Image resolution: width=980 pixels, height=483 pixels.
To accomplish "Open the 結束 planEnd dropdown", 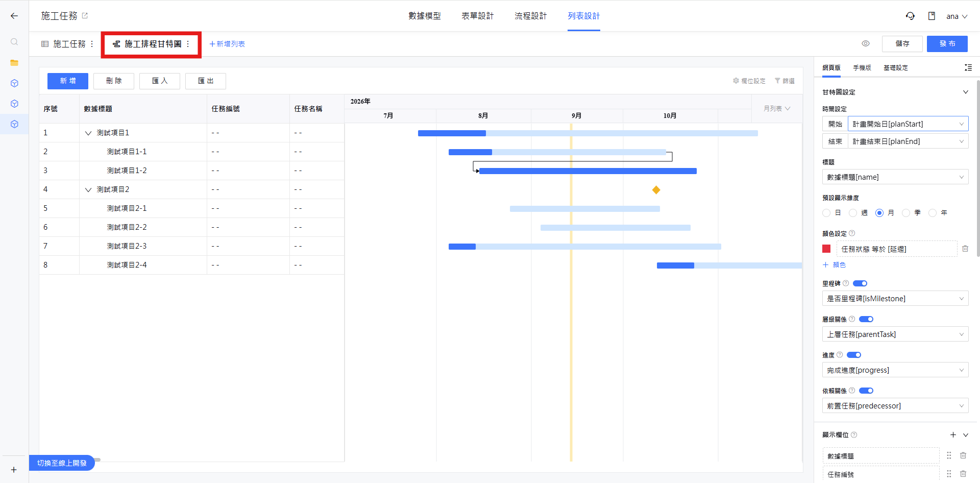I will (x=908, y=141).
